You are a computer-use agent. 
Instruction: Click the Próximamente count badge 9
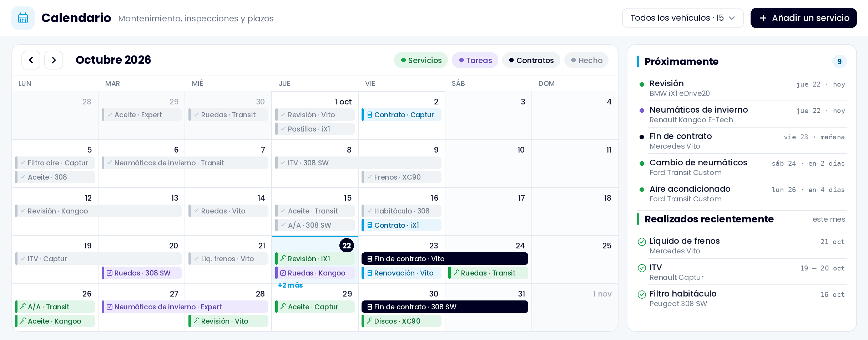[839, 61]
